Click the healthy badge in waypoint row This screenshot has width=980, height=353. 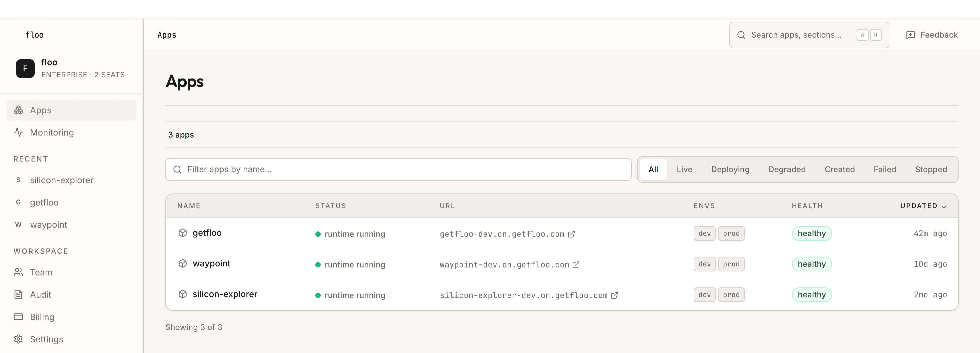point(811,264)
